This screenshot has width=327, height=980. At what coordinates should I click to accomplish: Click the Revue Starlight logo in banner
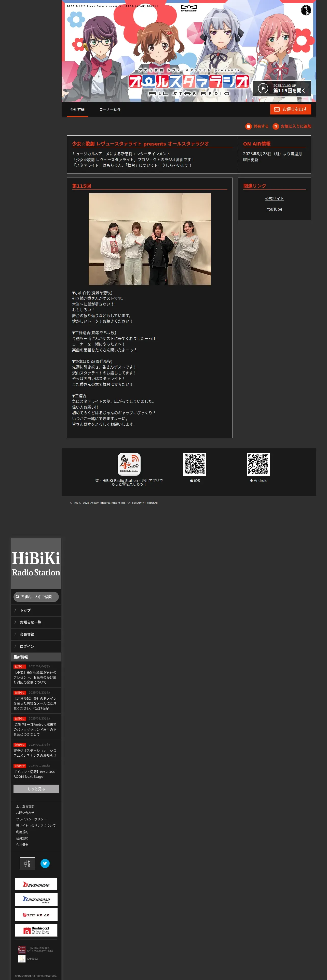[189, 8]
